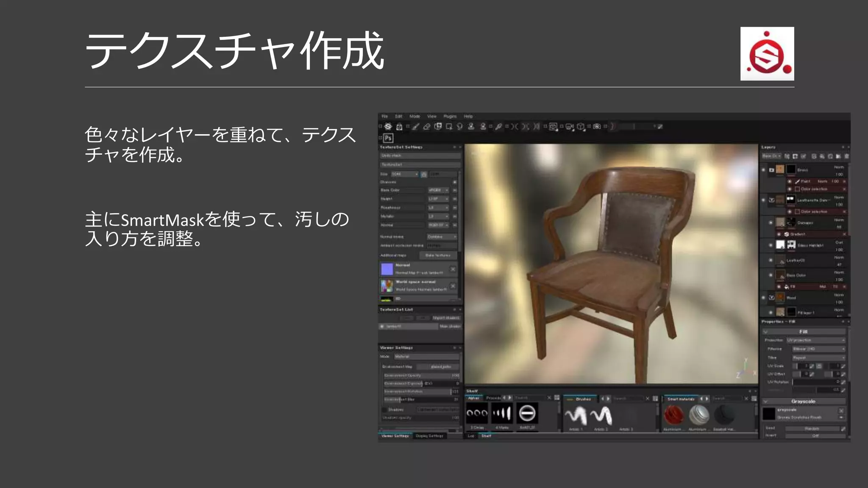Open Base Color channel format dropdown
This screenshot has height=488, width=868.
(438, 190)
